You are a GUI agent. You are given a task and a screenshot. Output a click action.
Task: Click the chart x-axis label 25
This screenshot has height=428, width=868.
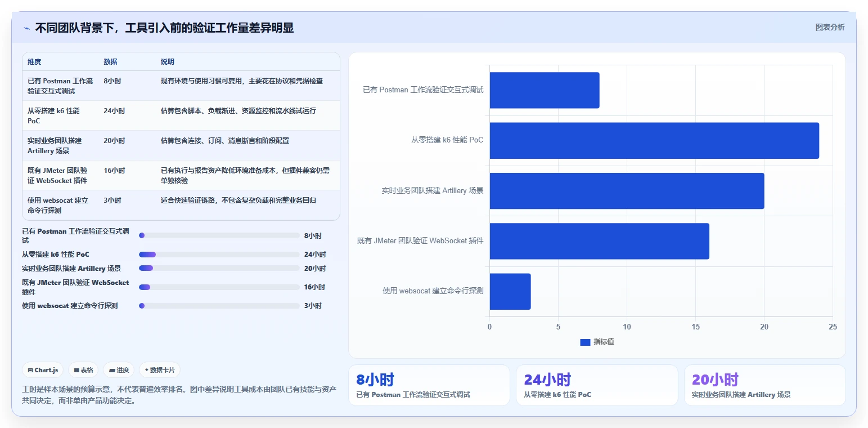coord(833,327)
